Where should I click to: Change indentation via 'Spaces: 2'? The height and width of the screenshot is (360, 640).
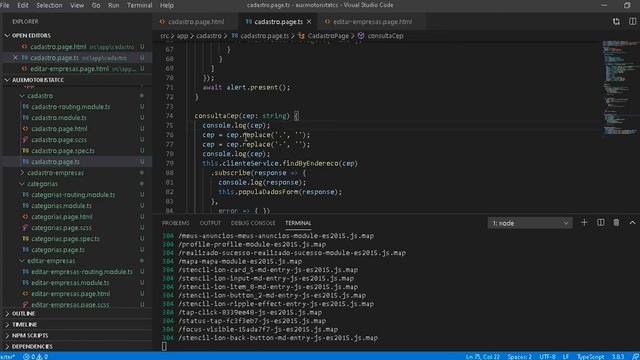tap(519, 357)
